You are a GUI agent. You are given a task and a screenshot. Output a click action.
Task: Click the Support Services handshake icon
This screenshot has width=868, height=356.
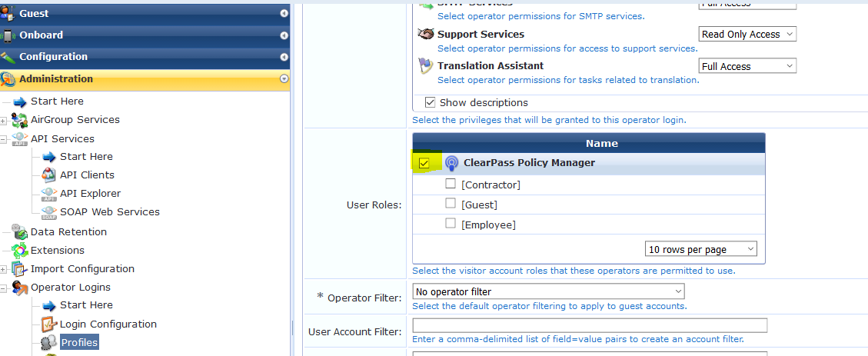pyautogui.click(x=426, y=34)
